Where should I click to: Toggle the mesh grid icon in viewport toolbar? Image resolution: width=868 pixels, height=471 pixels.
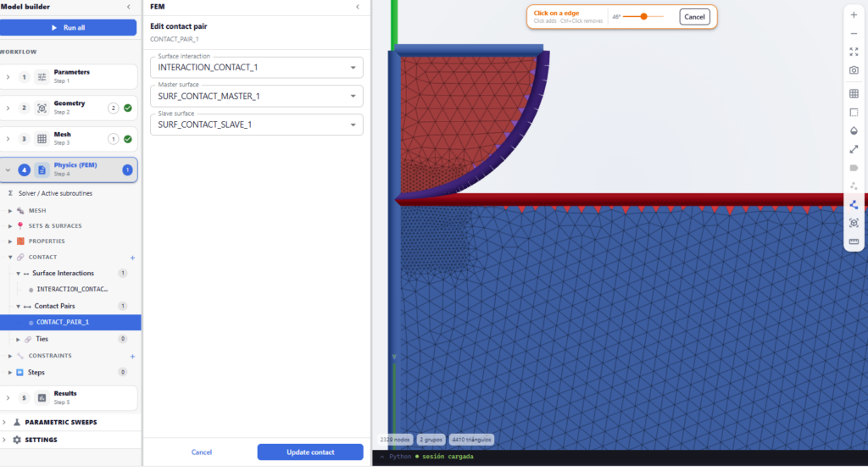854,93
